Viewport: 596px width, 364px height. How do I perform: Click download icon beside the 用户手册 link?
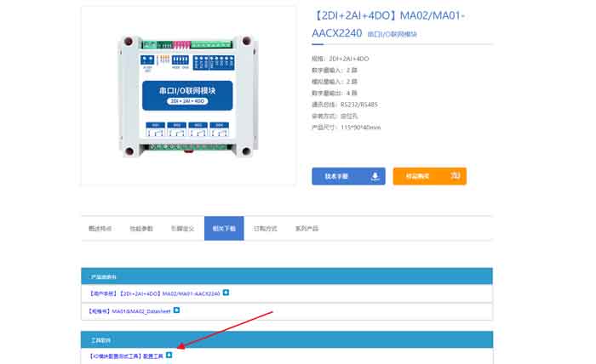coord(226,293)
